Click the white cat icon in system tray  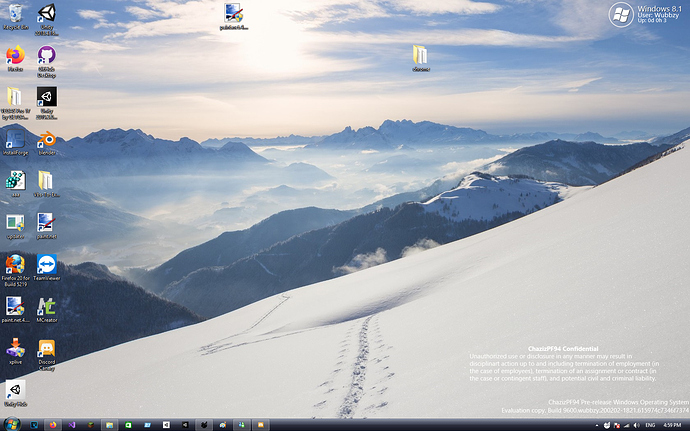[607, 425]
